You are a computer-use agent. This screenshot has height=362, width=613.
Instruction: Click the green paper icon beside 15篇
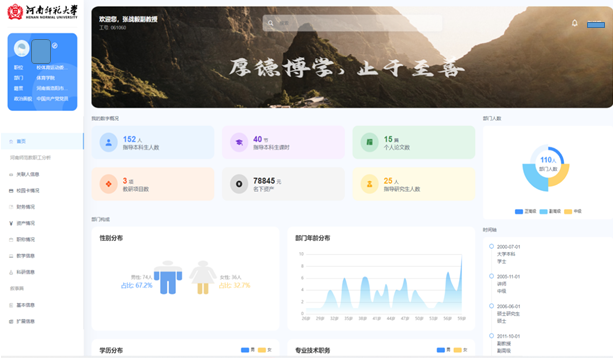369,142
